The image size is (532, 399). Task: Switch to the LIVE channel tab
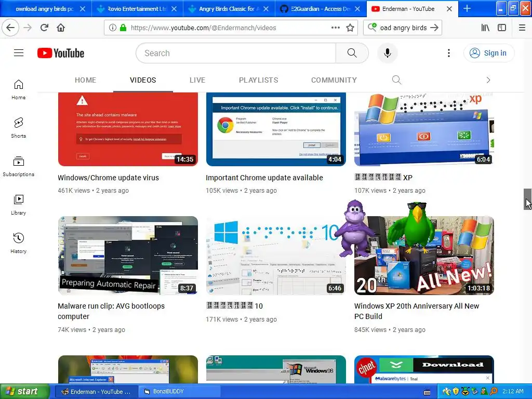(197, 80)
